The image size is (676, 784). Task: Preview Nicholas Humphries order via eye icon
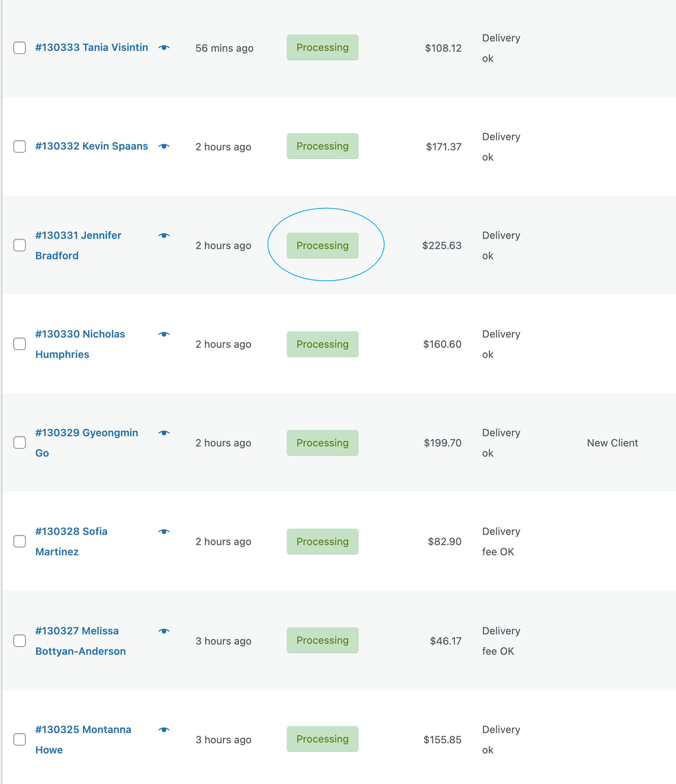tap(164, 334)
